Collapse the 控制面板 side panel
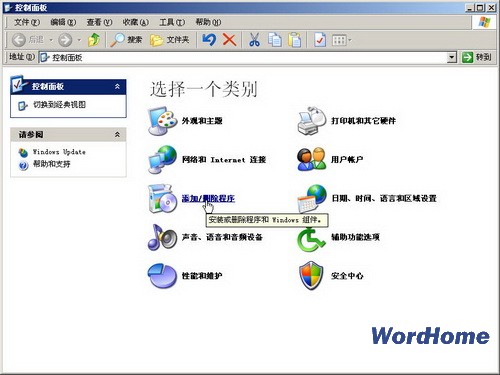 pos(117,87)
